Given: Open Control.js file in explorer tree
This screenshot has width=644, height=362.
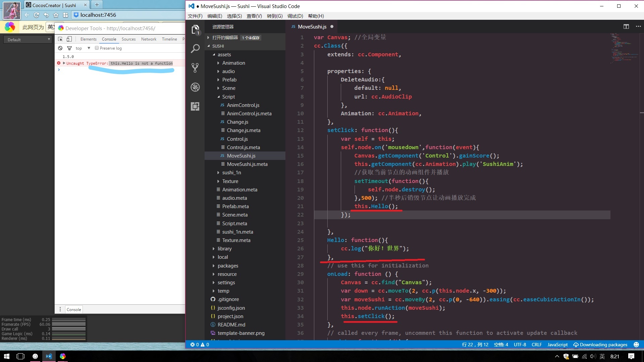Looking at the screenshot, I should point(237,139).
